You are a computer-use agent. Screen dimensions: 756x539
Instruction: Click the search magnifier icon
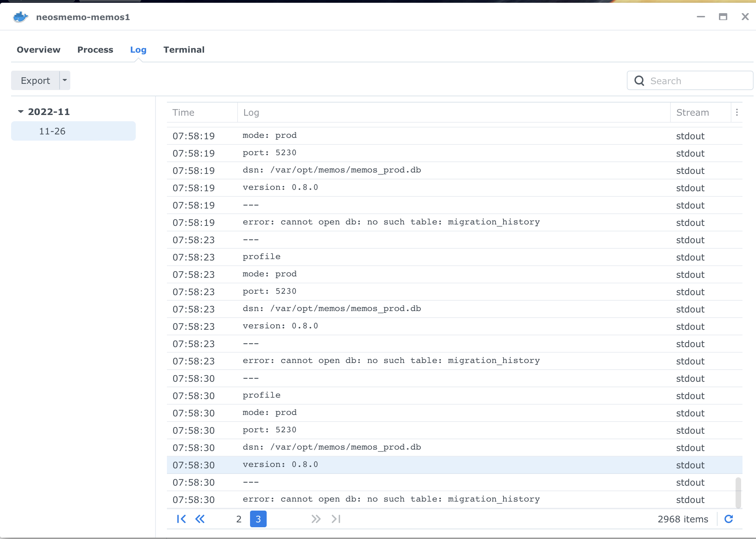coord(639,81)
